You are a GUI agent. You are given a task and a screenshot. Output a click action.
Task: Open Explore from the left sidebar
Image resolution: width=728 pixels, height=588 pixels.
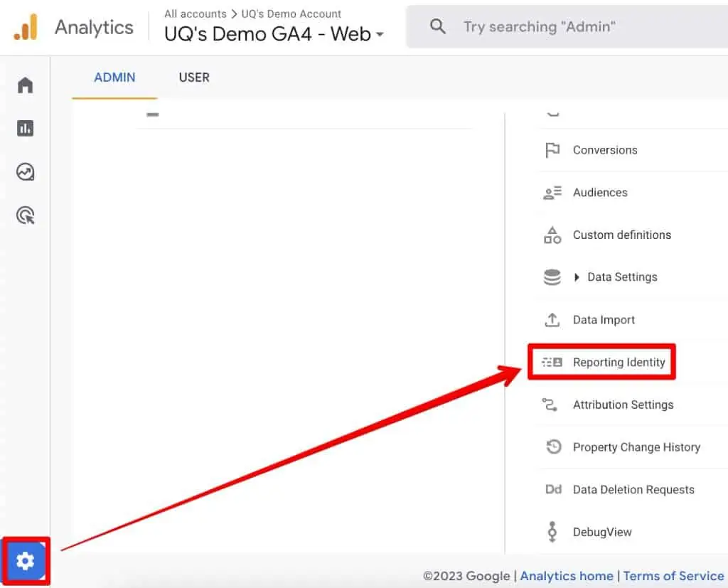[x=25, y=171]
